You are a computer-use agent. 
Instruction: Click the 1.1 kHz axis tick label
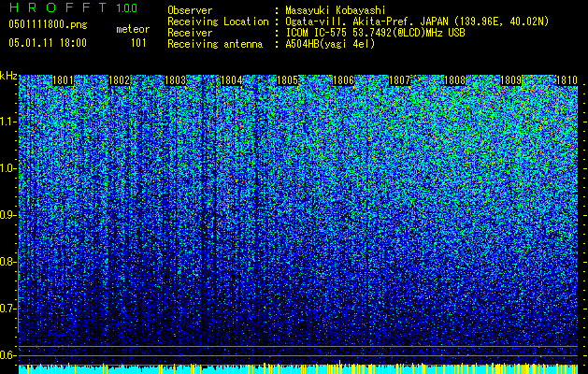7,122
